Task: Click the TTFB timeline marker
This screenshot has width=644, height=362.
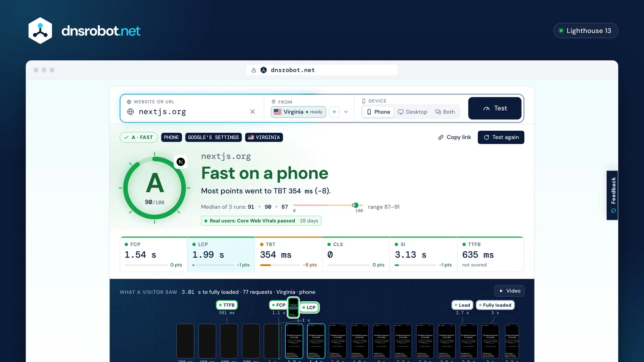Action: click(227, 305)
